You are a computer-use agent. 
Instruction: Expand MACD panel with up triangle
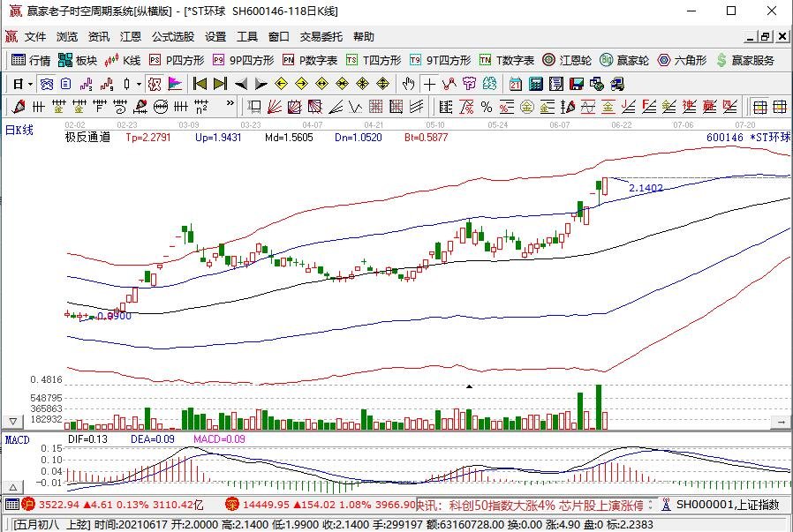tap(12, 488)
